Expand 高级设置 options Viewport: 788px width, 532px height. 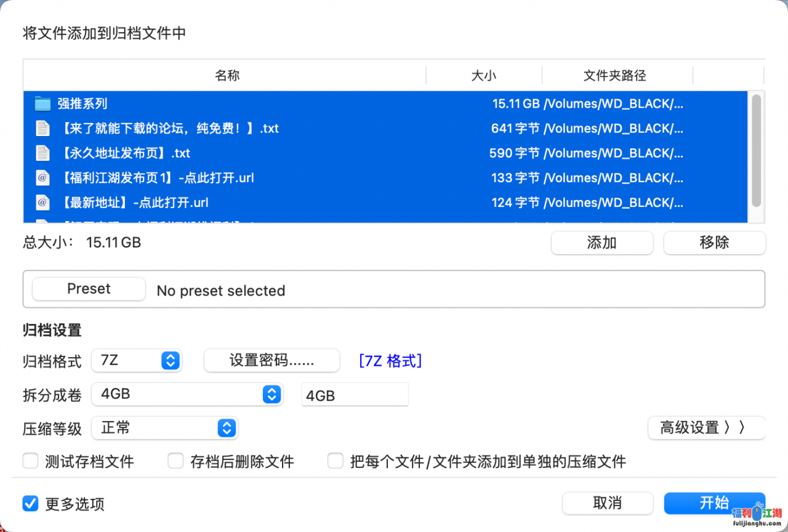coord(706,428)
